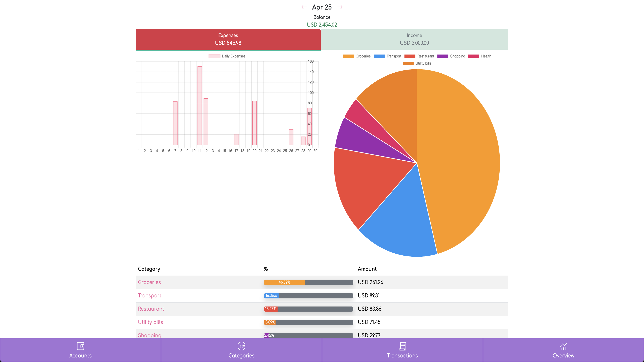Screen dimensions: 644x362
Task: Toggle Daily Expenses legend swatch
Action: pos(214,56)
